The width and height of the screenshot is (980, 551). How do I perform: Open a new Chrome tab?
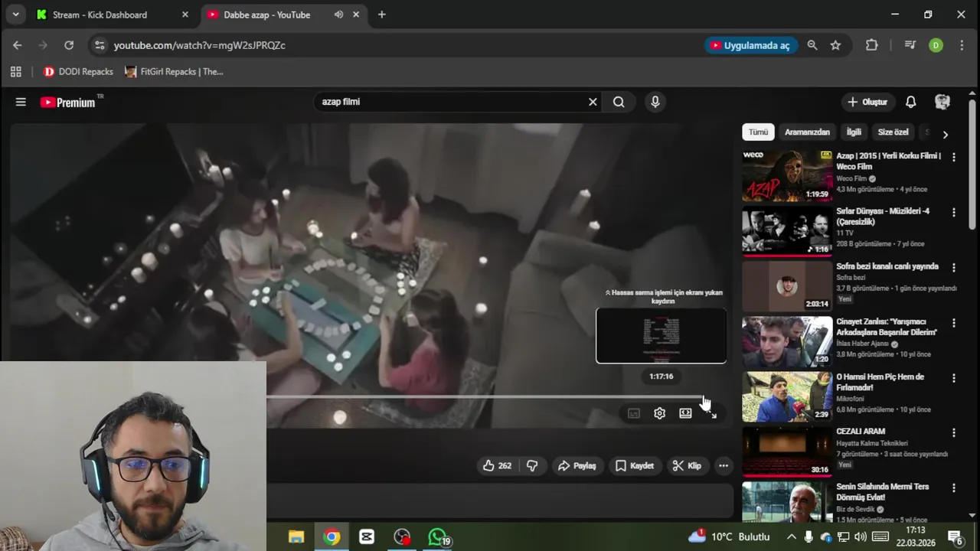tap(382, 15)
